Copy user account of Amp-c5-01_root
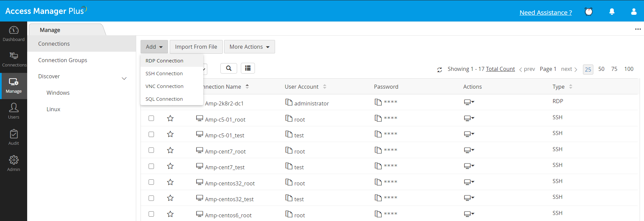The width and height of the screenshot is (644, 221). pos(289,118)
